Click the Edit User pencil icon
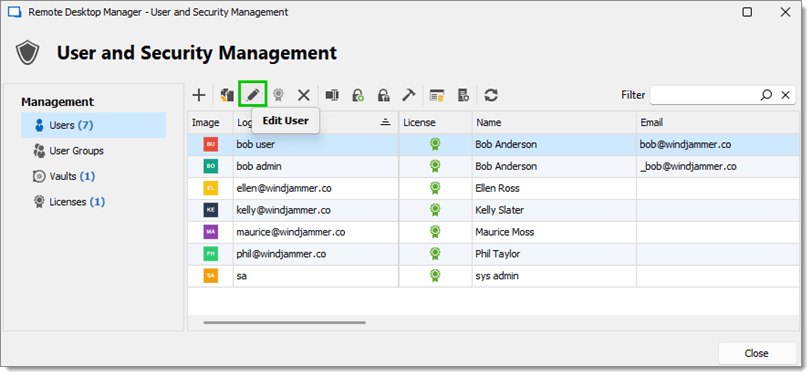Screen dimensions: 812x377 click(253, 94)
